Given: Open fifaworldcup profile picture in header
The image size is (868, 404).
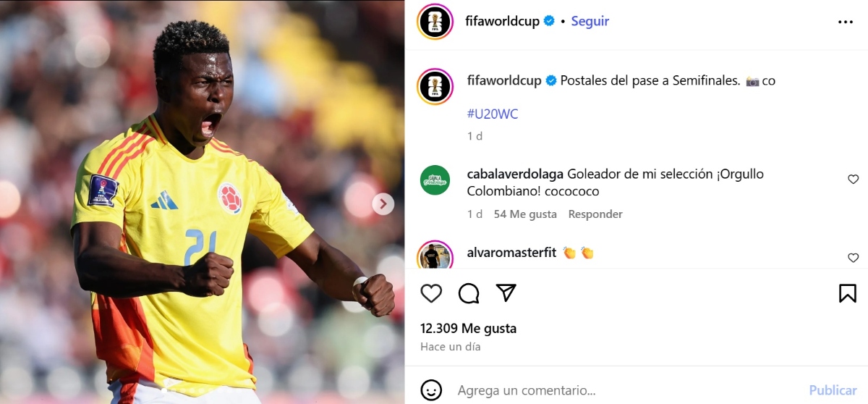Looking at the screenshot, I should (435, 22).
